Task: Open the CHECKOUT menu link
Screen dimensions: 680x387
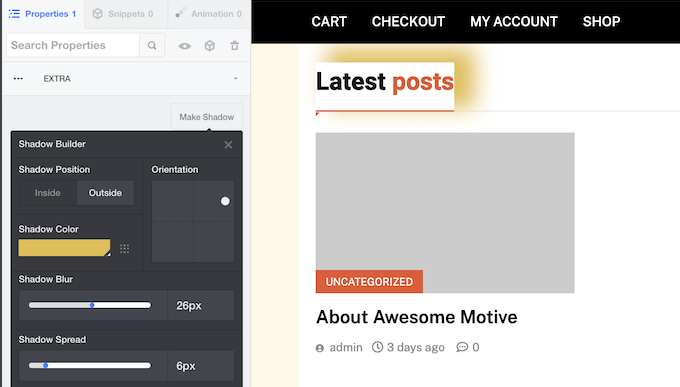Action: pyautogui.click(x=408, y=21)
